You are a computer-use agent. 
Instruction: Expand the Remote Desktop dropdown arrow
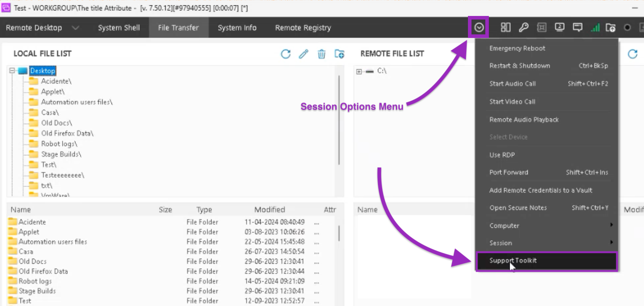pyautogui.click(x=75, y=28)
